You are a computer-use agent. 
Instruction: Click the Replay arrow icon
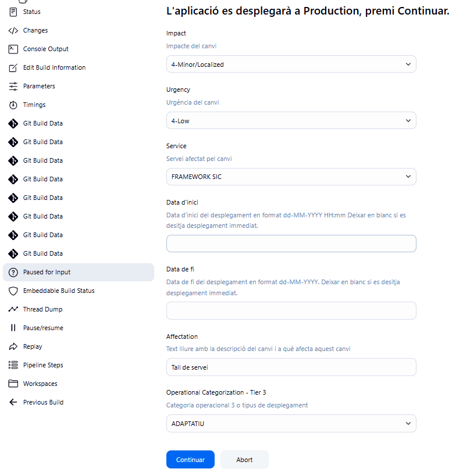point(13,346)
